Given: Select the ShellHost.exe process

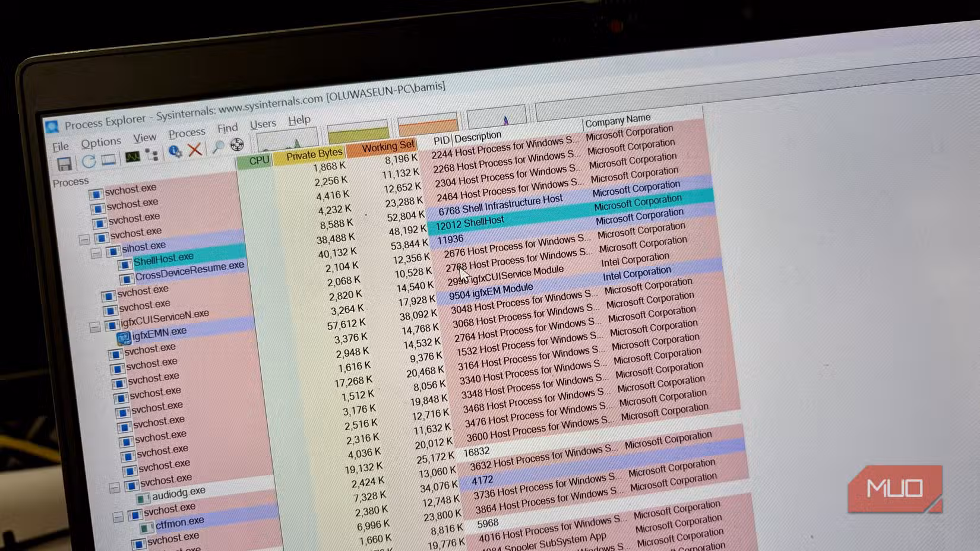Looking at the screenshot, I should click(163, 259).
